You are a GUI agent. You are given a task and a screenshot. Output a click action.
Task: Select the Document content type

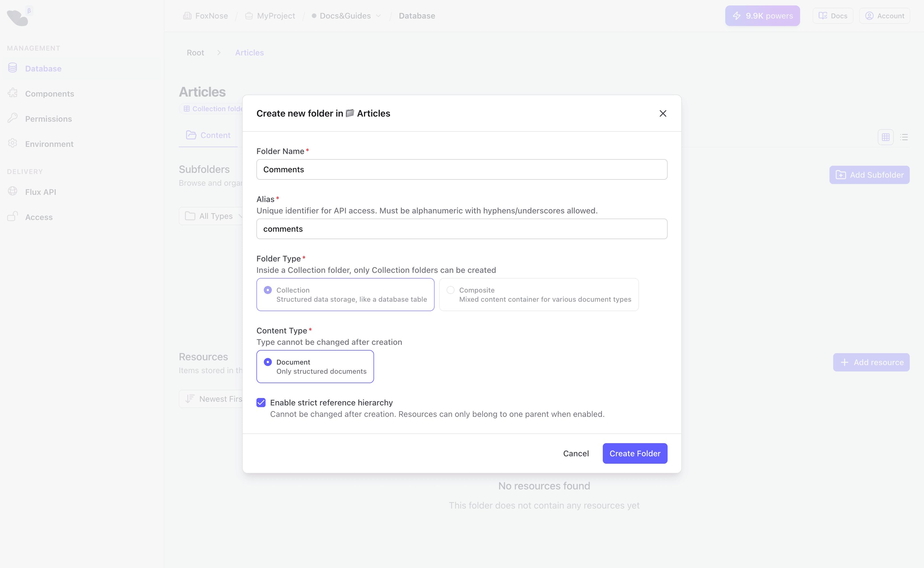(268, 362)
